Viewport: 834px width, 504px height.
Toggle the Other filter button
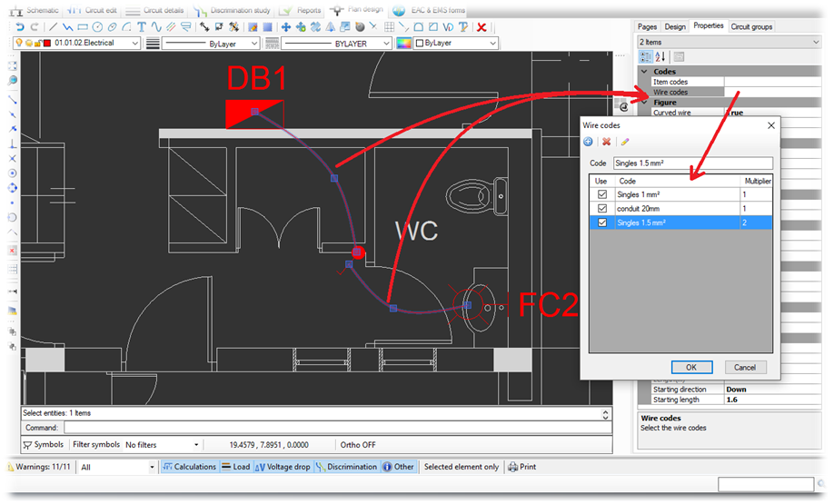click(398, 467)
